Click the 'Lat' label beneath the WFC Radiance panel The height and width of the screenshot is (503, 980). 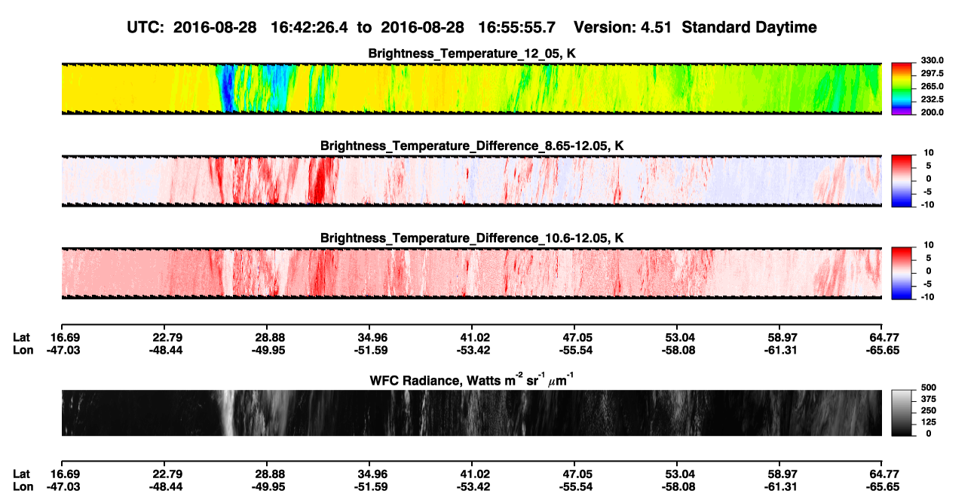pos(21,474)
